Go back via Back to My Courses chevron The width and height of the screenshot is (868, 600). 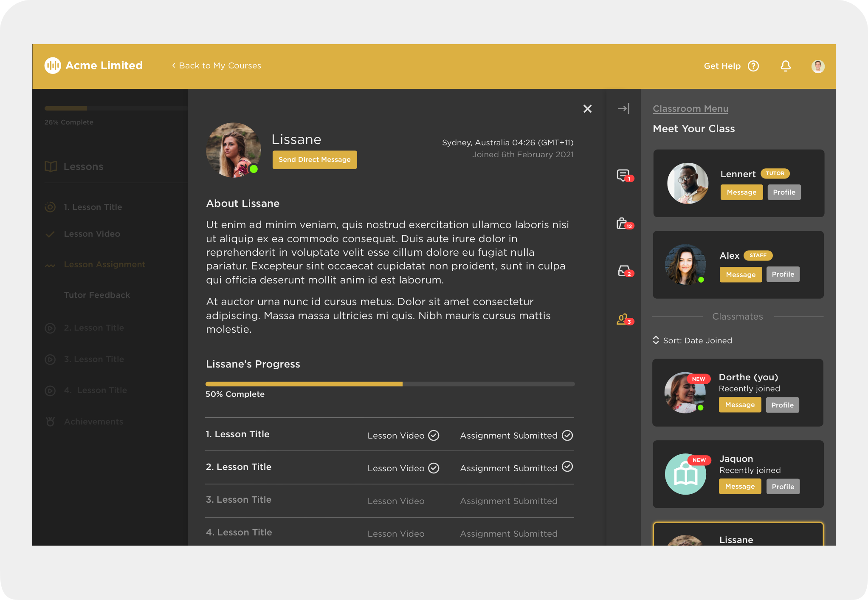174,65
